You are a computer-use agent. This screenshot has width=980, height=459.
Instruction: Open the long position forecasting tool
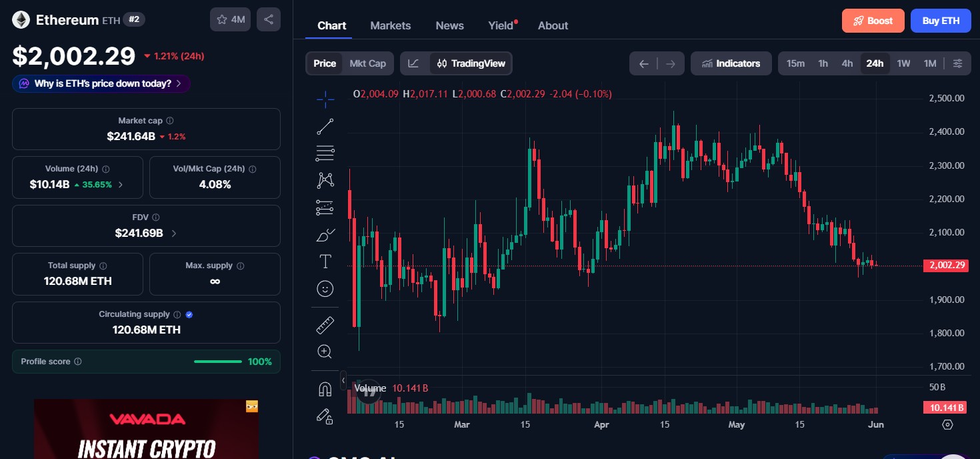pyautogui.click(x=325, y=207)
